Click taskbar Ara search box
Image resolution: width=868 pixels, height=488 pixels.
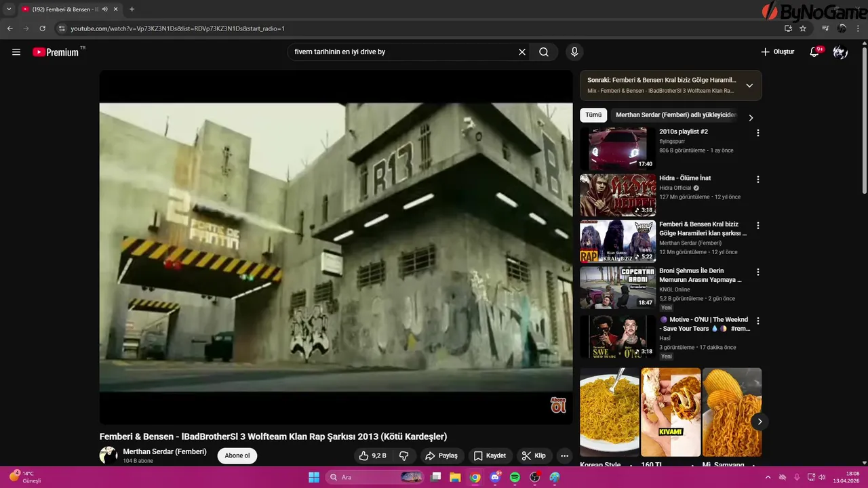tap(375, 477)
